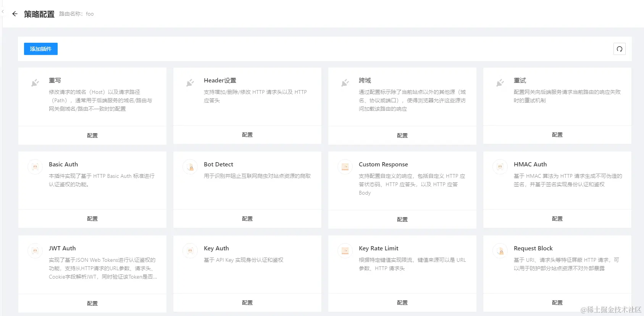Click the JWT Auth card title
The height and width of the screenshot is (316, 644).
pyautogui.click(x=62, y=248)
